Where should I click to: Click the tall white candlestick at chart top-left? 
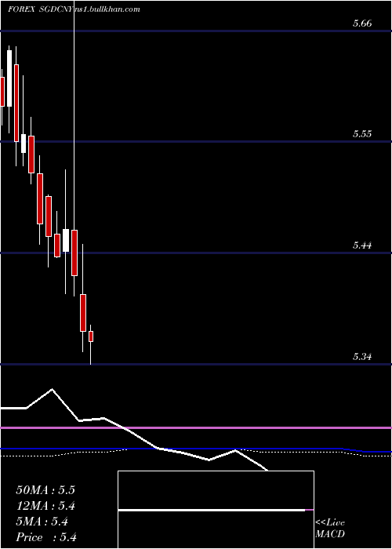point(9,78)
